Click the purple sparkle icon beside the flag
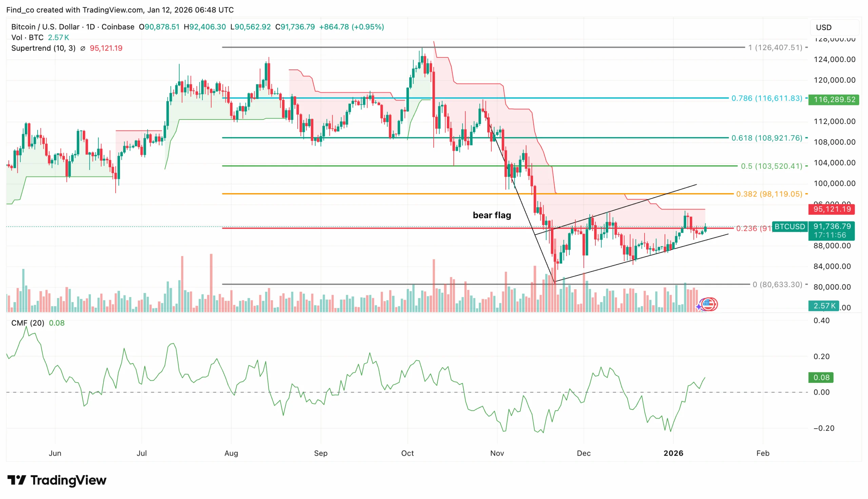 point(699,306)
